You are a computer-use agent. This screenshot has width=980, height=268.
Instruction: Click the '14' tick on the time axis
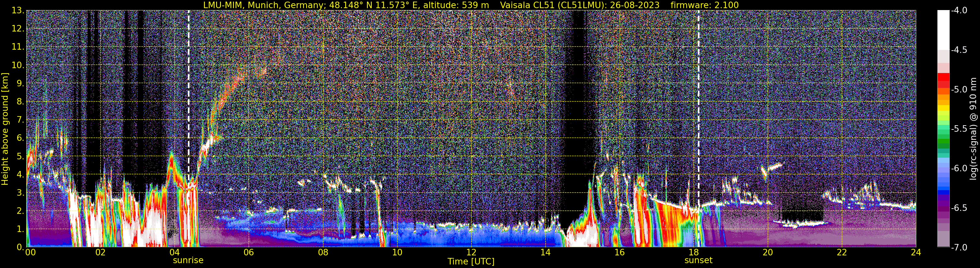545,252
